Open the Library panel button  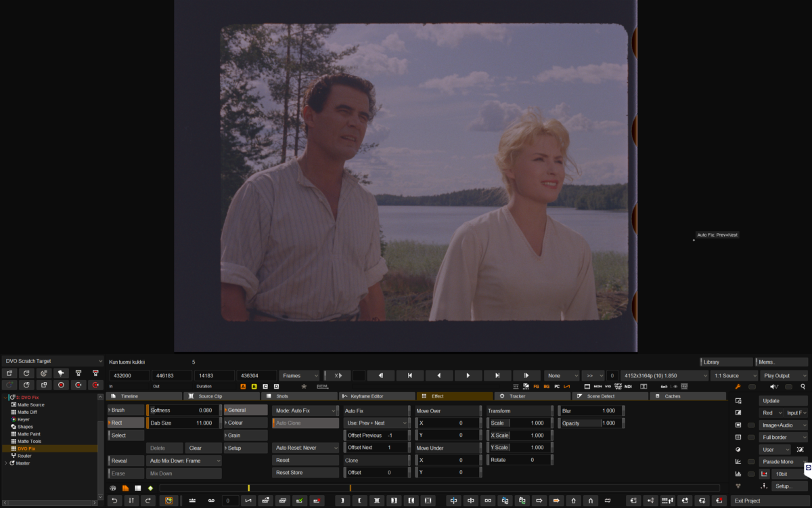tap(727, 362)
